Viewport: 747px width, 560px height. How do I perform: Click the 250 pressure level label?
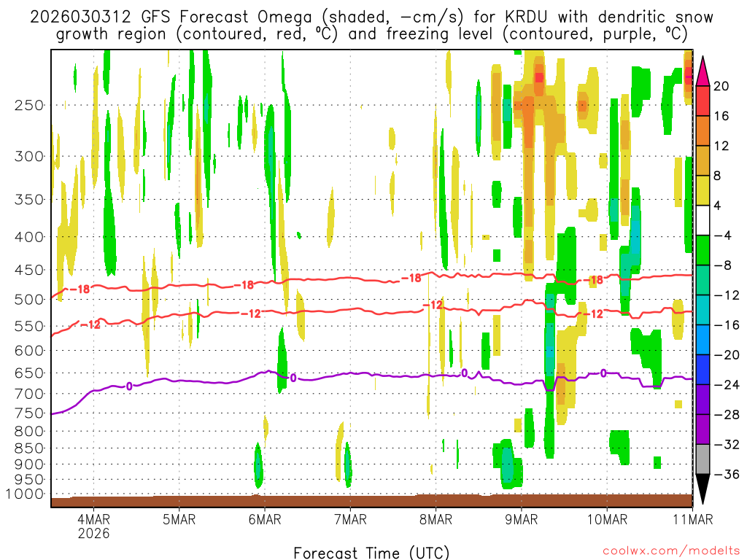coord(28,105)
